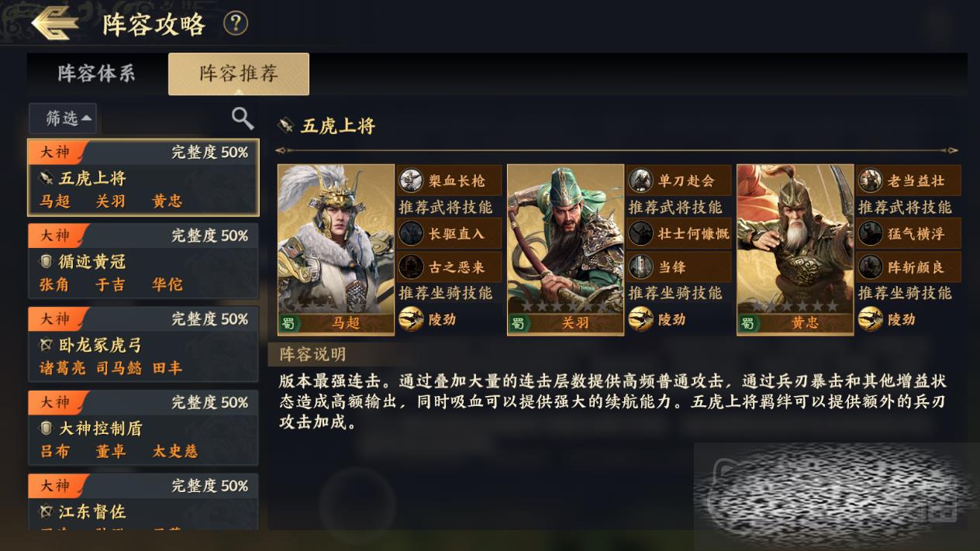This screenshot has width=980, height=551.
Task: Go back using the golden arrow icon
Action: click(x=54, y=23)
